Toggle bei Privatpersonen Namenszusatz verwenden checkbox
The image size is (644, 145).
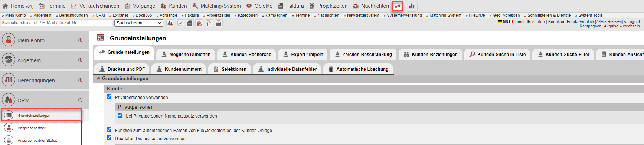pyautogui.click(x=120, y=115)
